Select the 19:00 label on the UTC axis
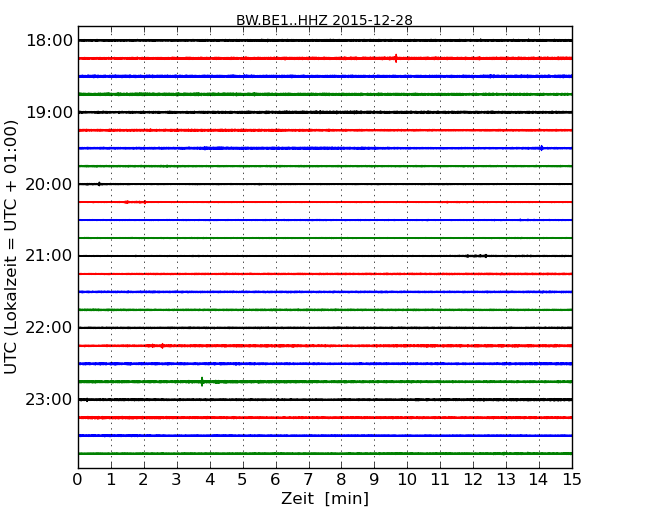 pyautogui.click(x=49, y=112)
